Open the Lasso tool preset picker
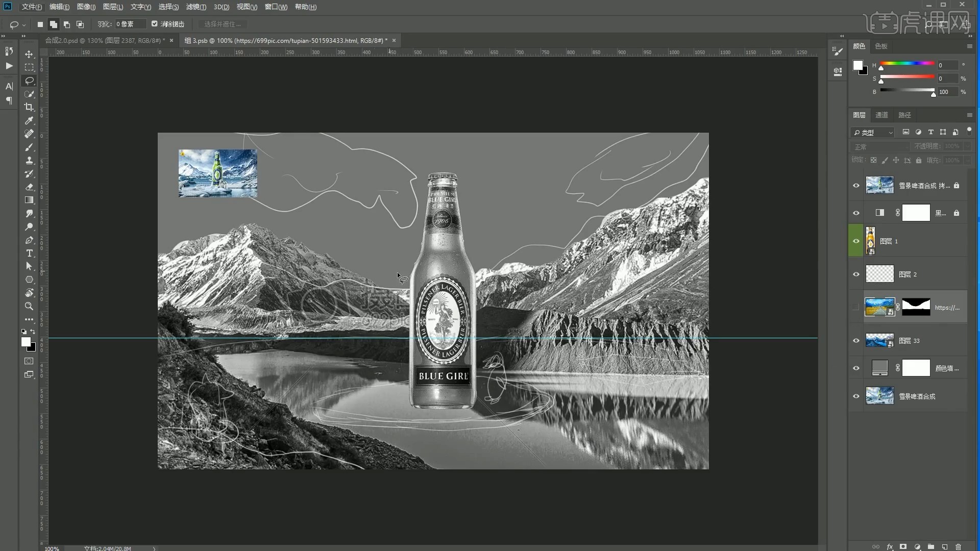This screenshot has width=980, height=551. pyautogui.click(x=24, y=24)
